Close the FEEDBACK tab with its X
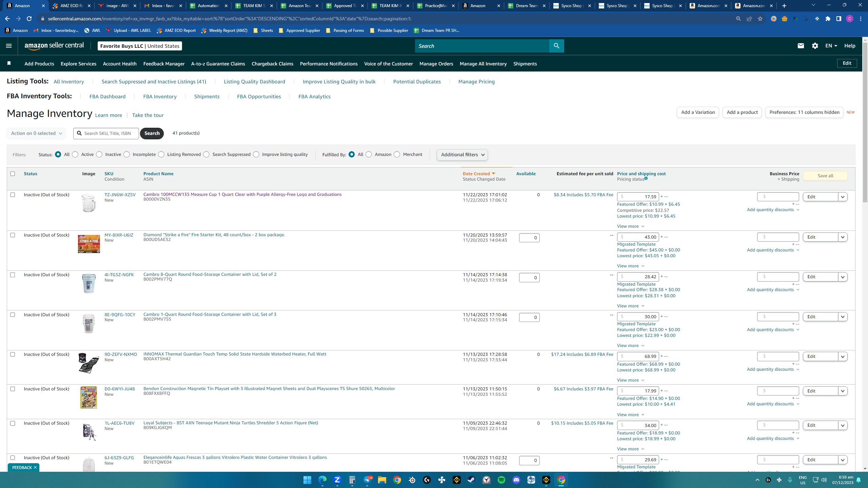The height and width of the screenshot is (488, 868). (35, 467)
